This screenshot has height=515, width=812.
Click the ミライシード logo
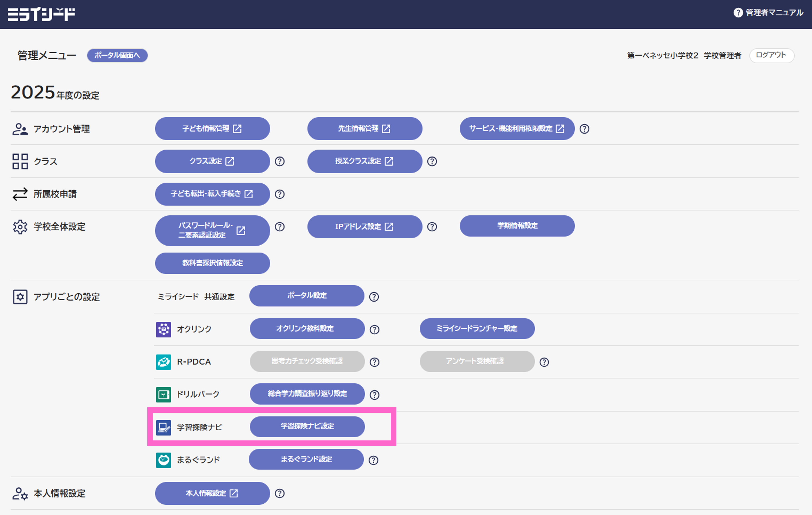point(41,14)
